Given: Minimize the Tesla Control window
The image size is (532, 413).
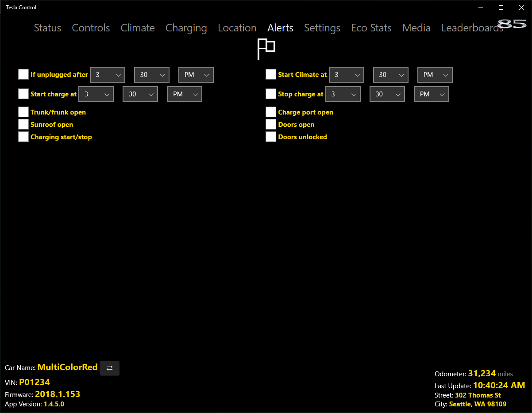Looking at the screenshot, I should (x=481, y=8).
